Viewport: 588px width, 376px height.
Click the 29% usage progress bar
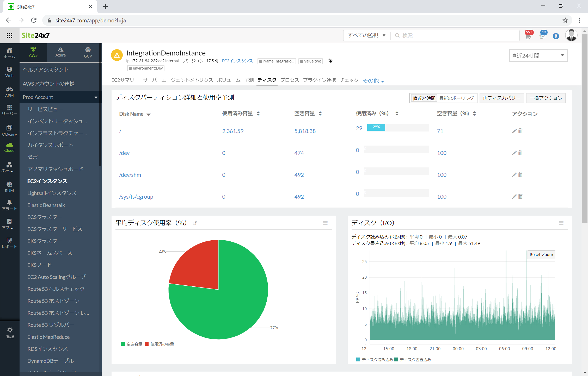[376, 127]
